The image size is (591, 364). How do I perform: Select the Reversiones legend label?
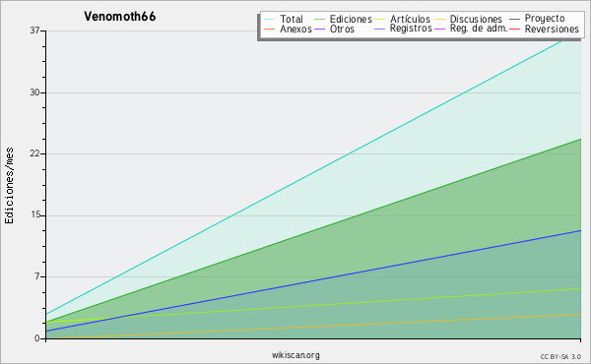click(552, 29)
